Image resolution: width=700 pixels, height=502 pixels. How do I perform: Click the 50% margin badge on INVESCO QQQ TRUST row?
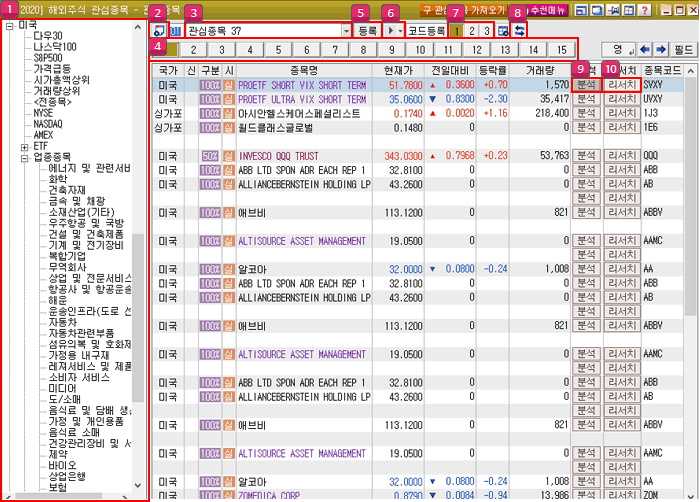pos(210,156)
